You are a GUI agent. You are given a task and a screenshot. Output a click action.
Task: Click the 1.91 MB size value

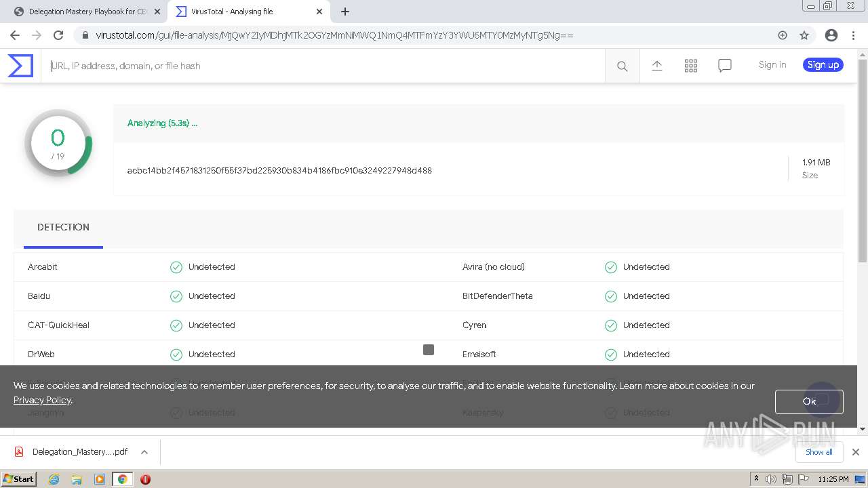point(816,163)
